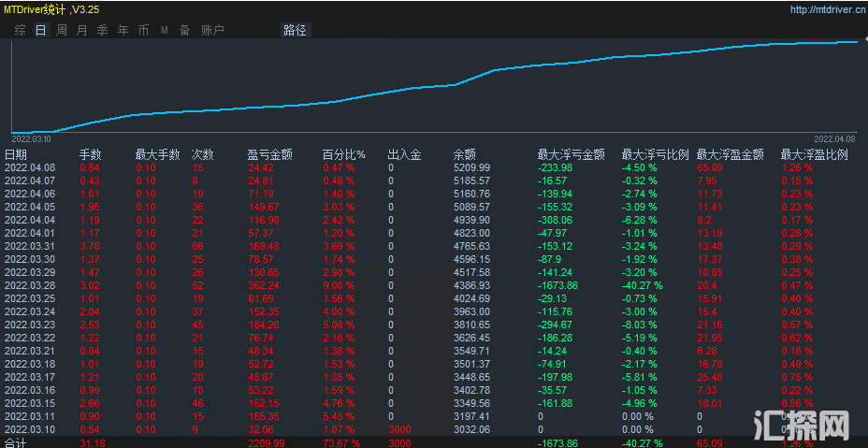Click -1673.86 in the 2022.03.28 row
This screenshot has height=448, width=868.
click(558, 285)
